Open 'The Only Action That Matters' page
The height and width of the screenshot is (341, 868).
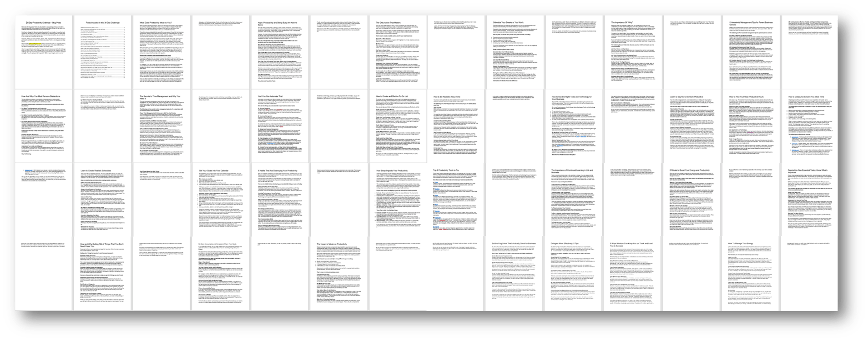point(397,52)
